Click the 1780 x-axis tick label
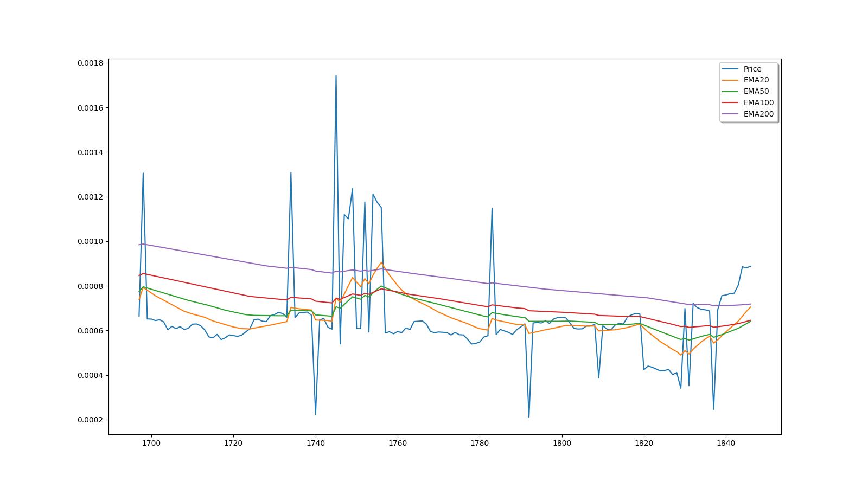 [x=480, y=443]
